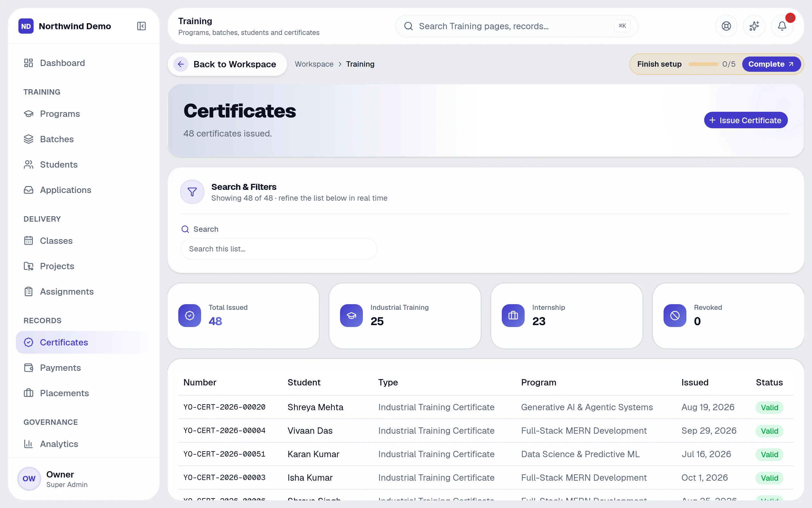This screenshot has height=508, width=812.
Task: Collapse the sidebar panel icon
Action: [x=141, y=26]
